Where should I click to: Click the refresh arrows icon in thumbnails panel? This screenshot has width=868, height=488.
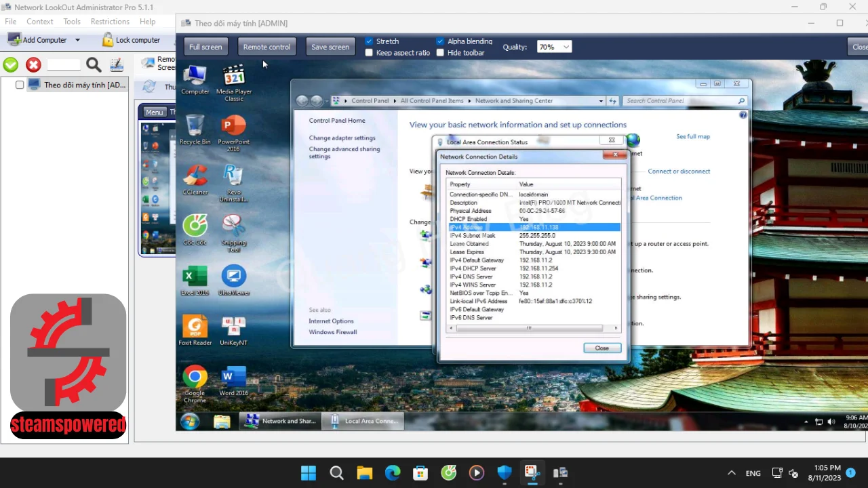click(150, 87)
